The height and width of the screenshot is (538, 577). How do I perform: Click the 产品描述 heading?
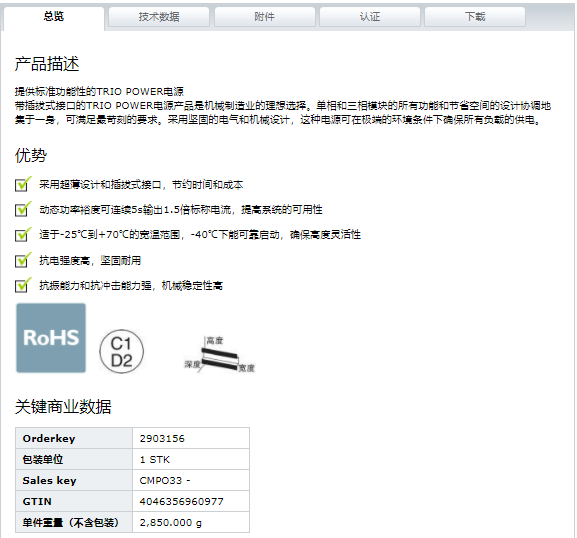47,64
